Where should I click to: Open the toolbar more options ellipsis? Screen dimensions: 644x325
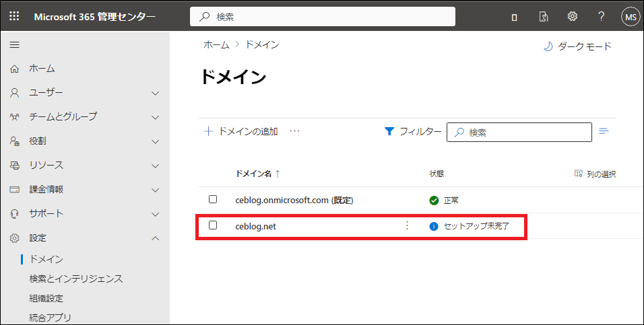294,131
